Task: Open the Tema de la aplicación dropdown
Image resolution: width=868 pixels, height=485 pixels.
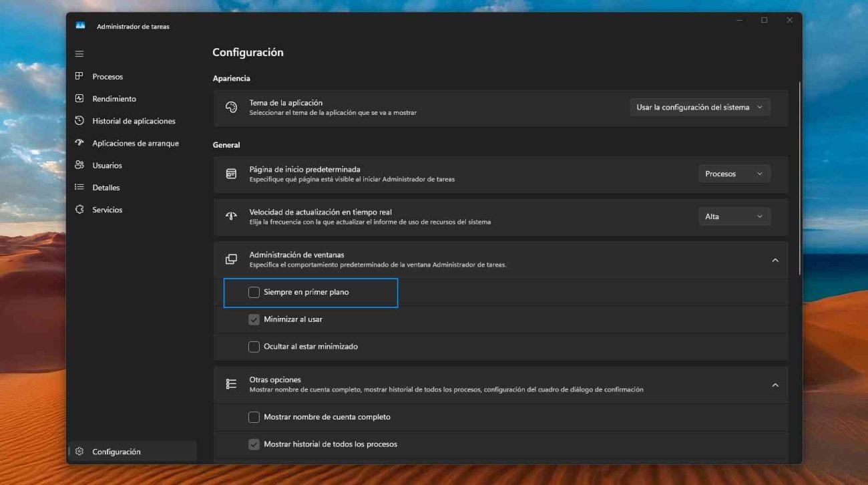Action: (700, 106)
